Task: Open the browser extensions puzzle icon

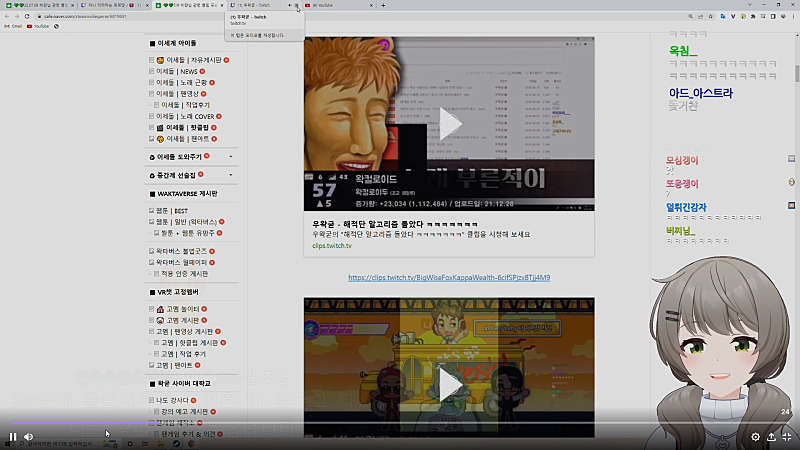Action: pos(753,16)
